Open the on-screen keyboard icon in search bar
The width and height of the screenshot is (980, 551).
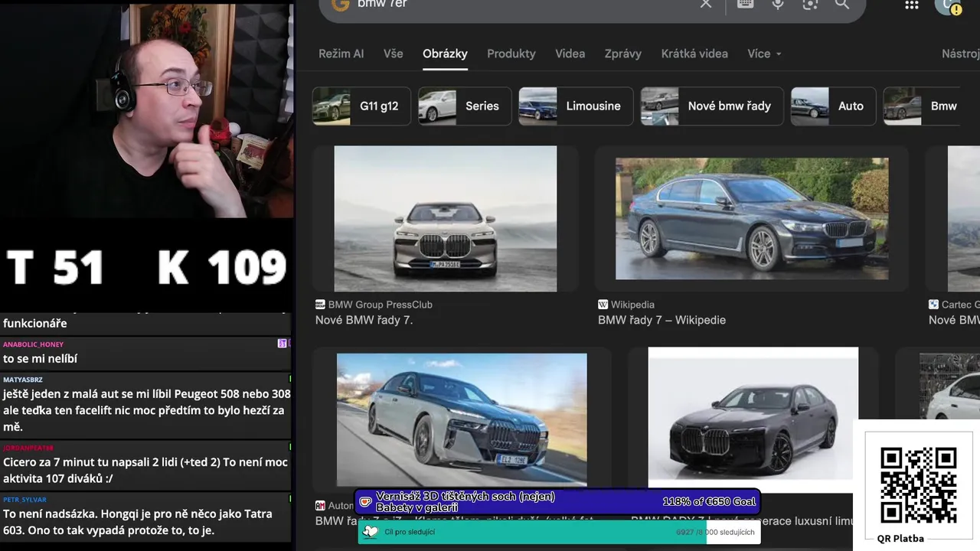(x=745, y=4)
